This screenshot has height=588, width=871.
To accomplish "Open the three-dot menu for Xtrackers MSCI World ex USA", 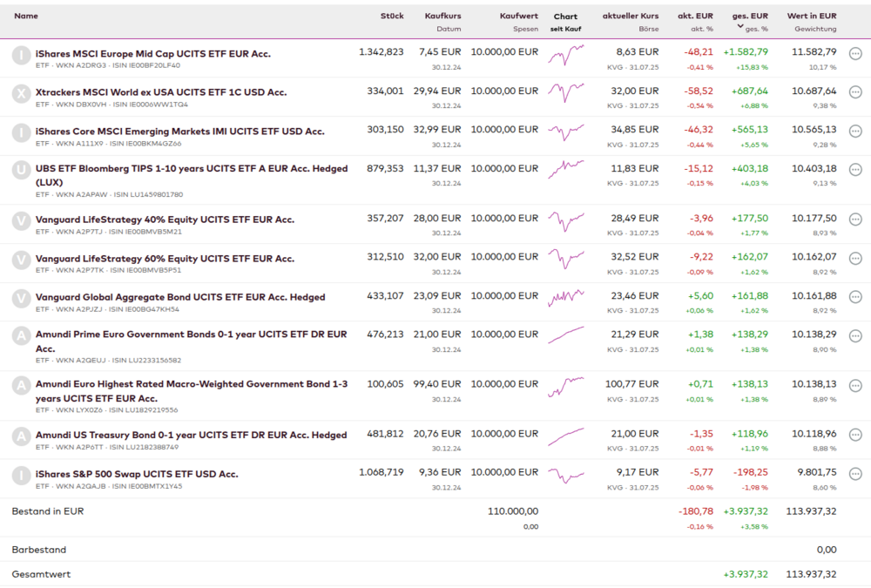I will tap(855, 92).
